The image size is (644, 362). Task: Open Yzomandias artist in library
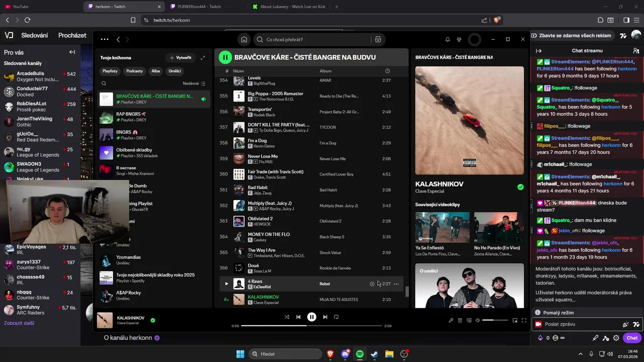[x=153, y=260]
